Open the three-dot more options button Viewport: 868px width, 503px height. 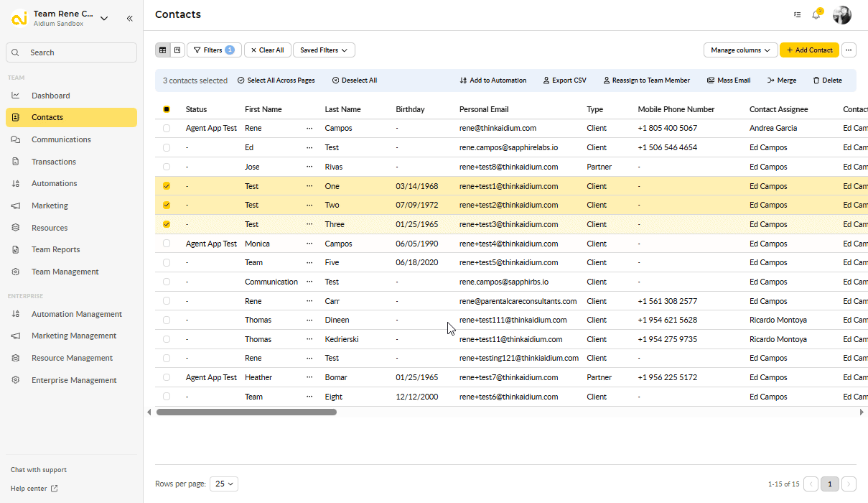(x=849, y=50)
